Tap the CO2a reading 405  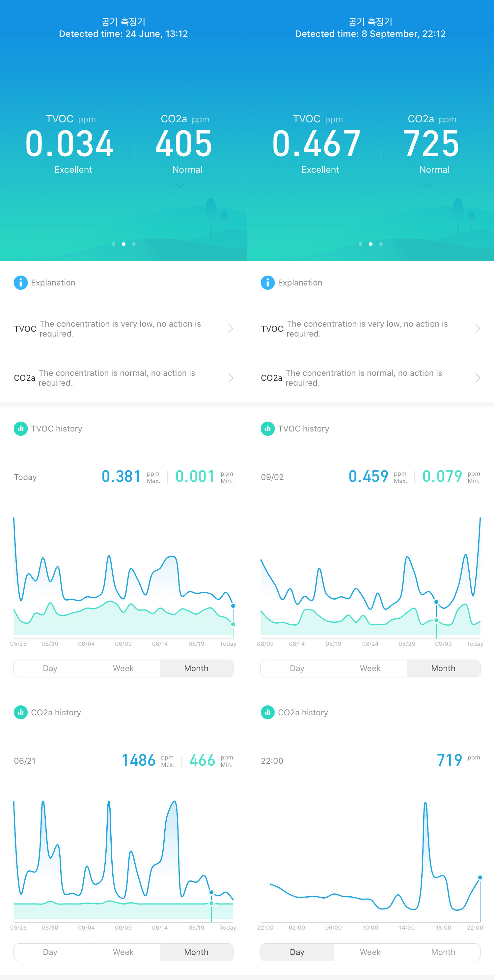183,144
